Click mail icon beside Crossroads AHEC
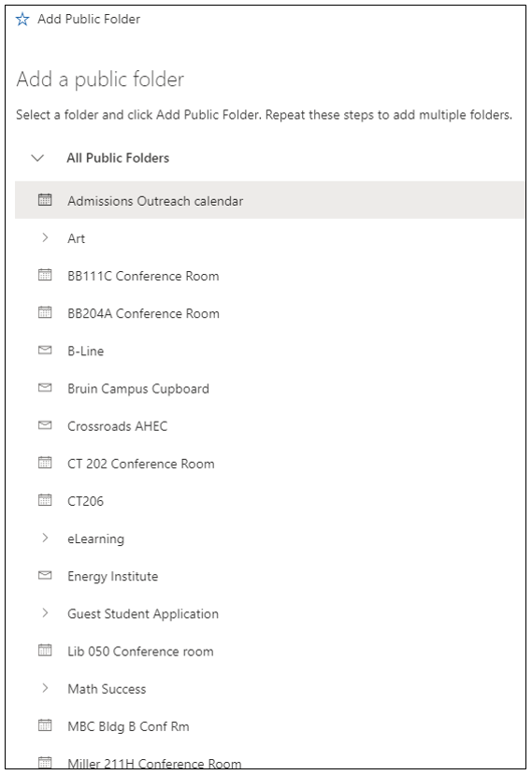Screen dimensions: 532x775 (x=45, y=425)
